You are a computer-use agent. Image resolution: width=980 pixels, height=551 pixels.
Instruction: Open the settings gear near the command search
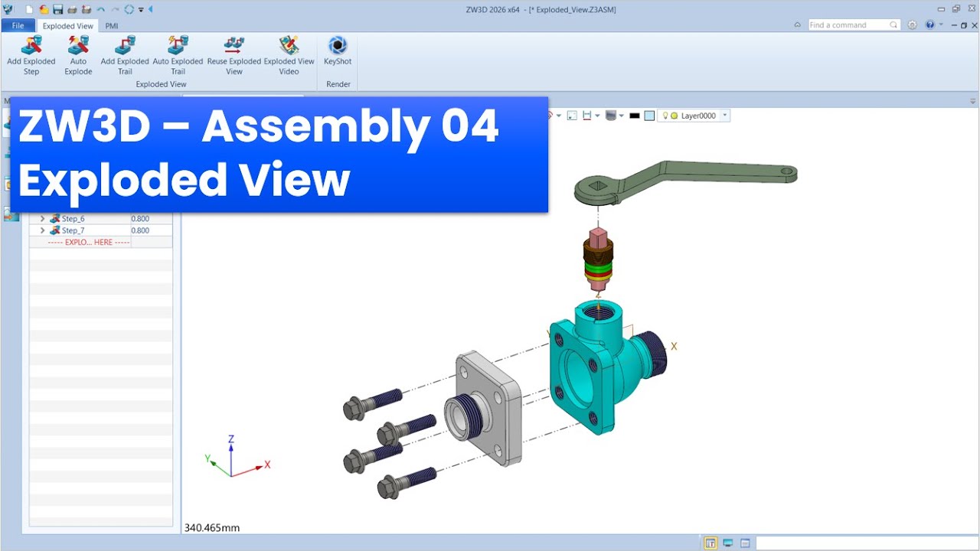(912, 24)
